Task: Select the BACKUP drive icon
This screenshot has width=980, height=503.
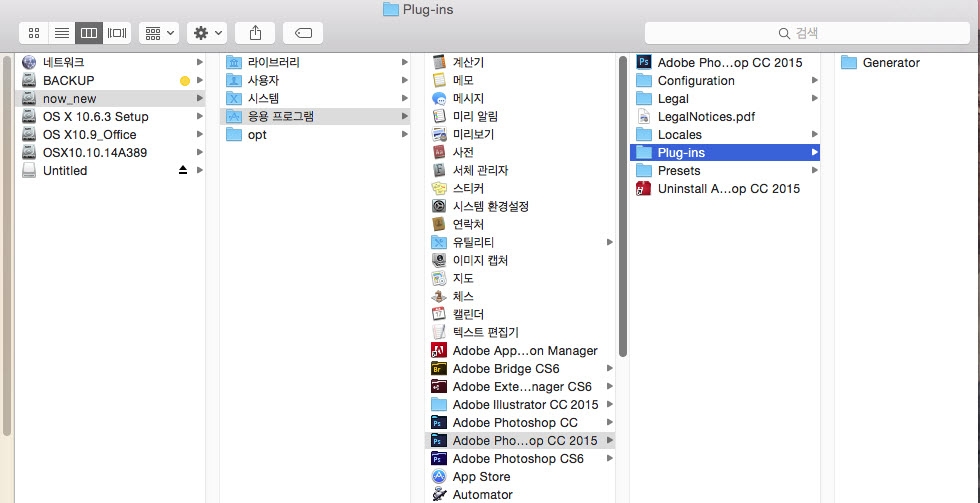Action: (x=29, y=81)
